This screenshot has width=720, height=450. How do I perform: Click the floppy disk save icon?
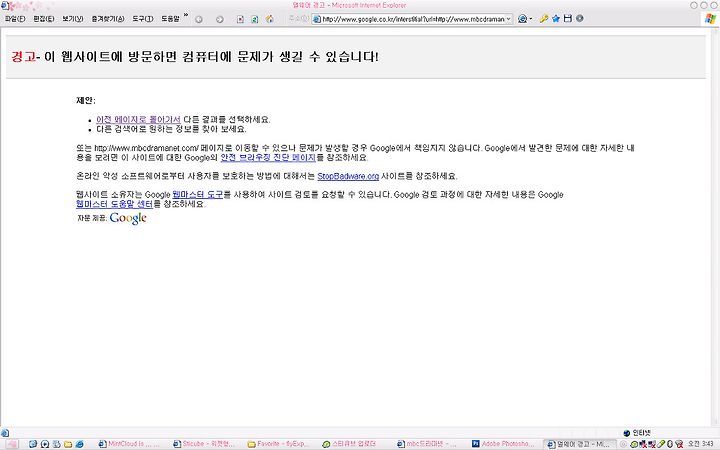(x=568, y=19)
